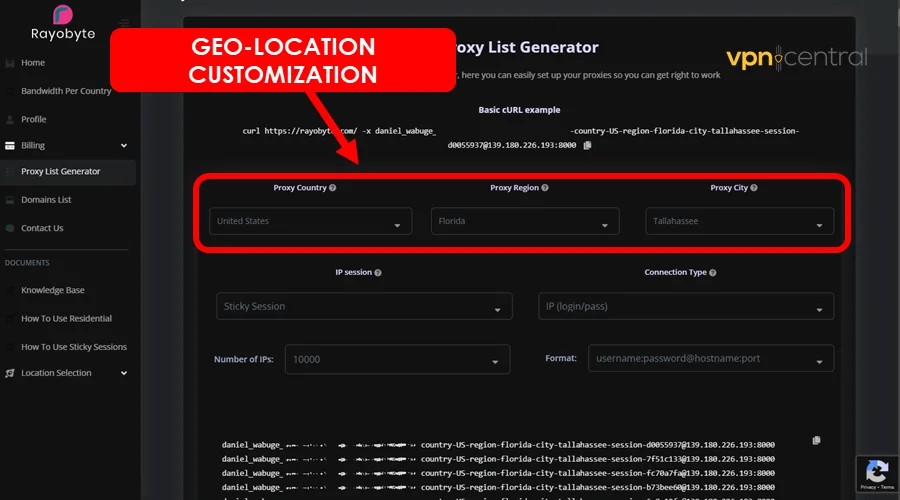The height and width of the screenshot is (500, 900).
Task: Click the Billing card icon
Action: click(x=10, y=146)
